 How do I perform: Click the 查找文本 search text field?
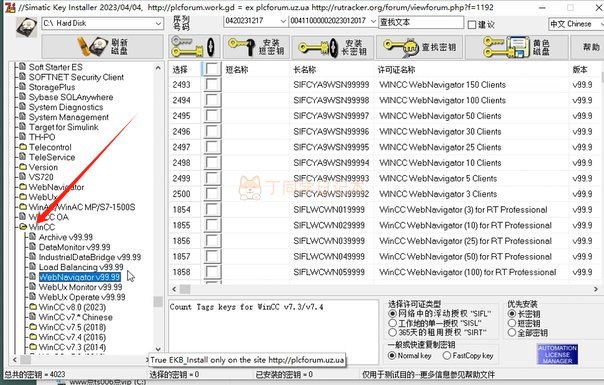(x=421, y=22)
